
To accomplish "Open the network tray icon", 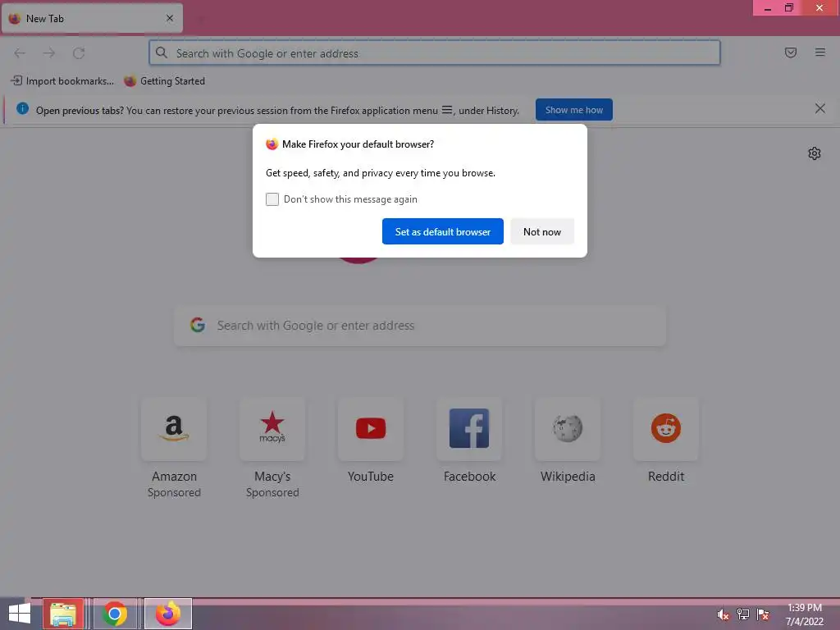I will (743, 614).
